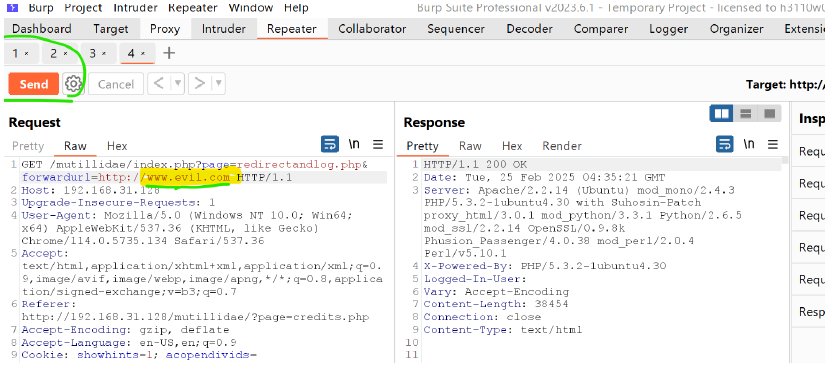The height and width of the screenshot is (367, 829).
Task: Close Repeater tab 2 via its x
Action: pos(66,53)
